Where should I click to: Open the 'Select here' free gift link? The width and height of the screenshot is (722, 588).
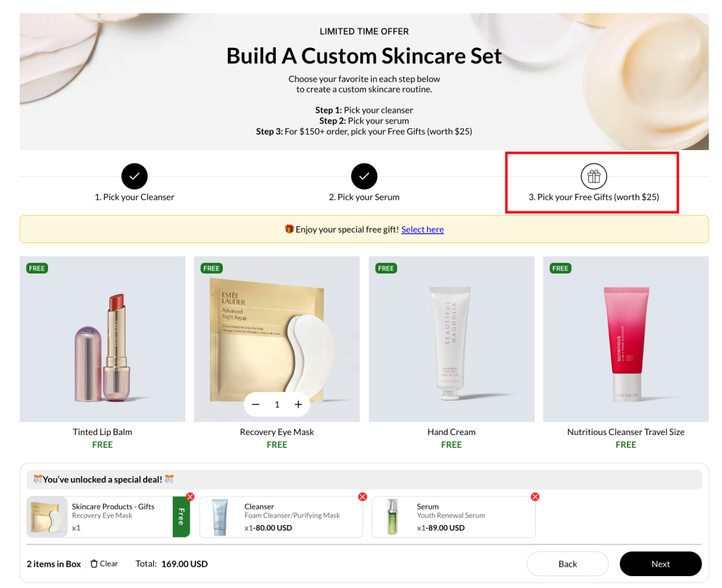[422, 229]
